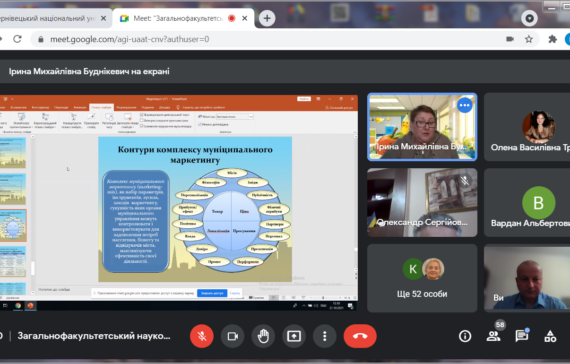Open the Activities panel icon

pos(550,336)
